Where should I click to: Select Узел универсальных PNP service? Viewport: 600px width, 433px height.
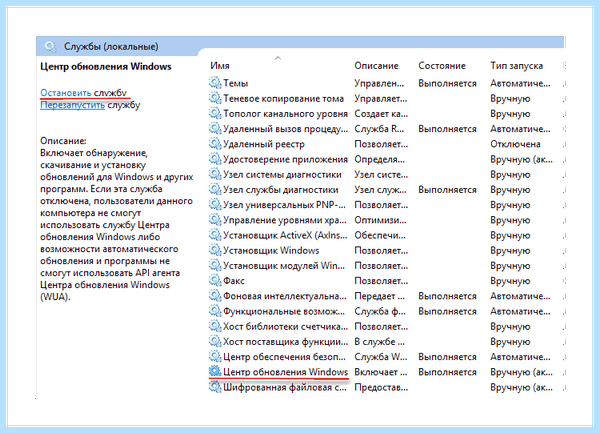[284, 205]
